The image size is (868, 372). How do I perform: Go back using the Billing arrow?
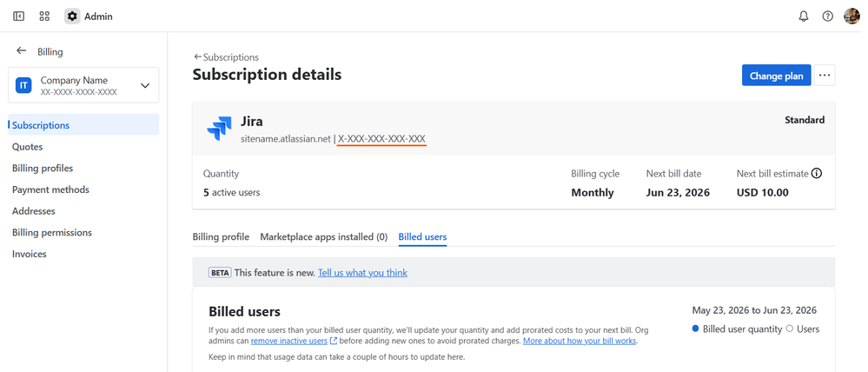pyautogui.click(x=22, y=51)
